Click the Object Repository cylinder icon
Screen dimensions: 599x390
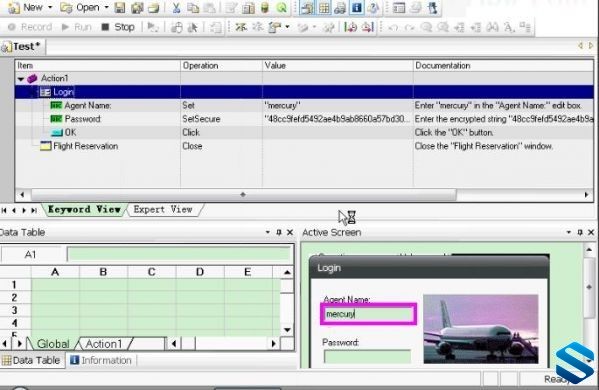tap(264, 8)
